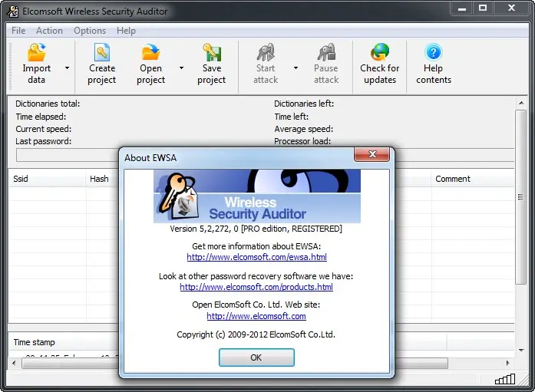Click the vertical scrollbar down arrow
The image size is (535, 392).
[521, 350]
